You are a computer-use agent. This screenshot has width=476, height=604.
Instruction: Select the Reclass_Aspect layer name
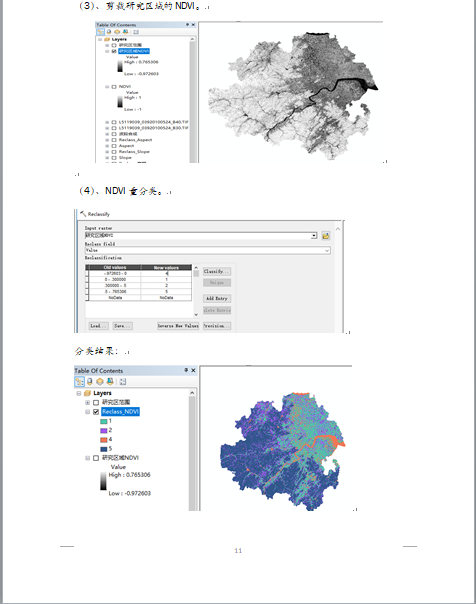pyautogui.click(x=135, y=140)
